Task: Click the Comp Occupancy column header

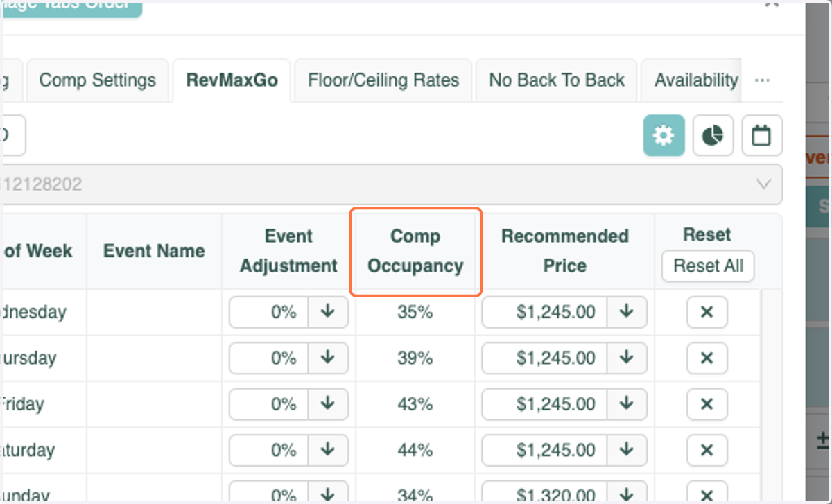Action: point(415,251)
